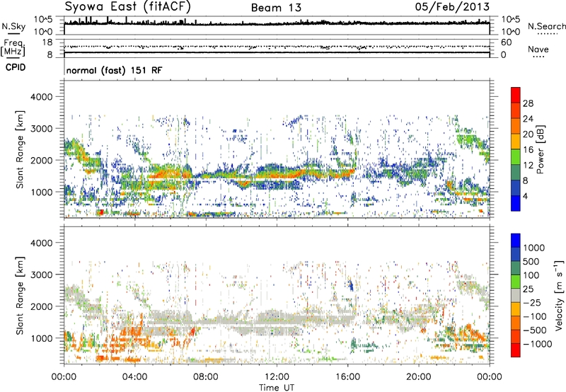
Task: Click the date '05/Feb/2013'
Action: tap(452, 6)
